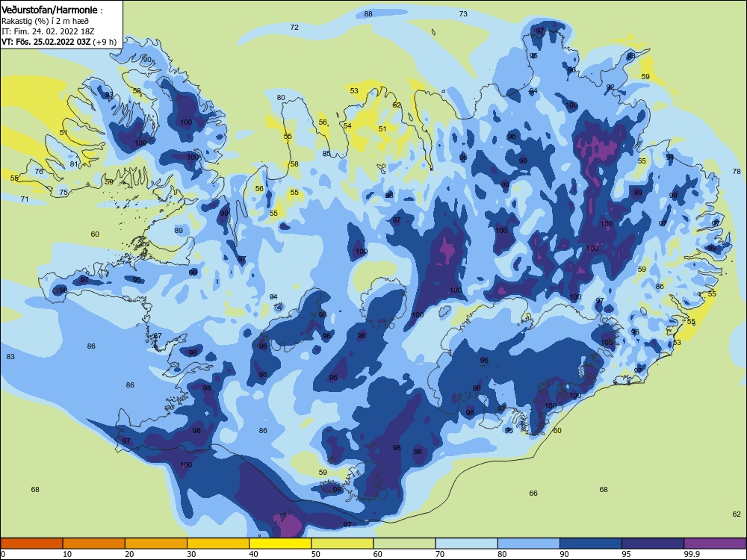The image size is (747, 560).
Task: Click the '10' legend scale label
Action: 67,554
